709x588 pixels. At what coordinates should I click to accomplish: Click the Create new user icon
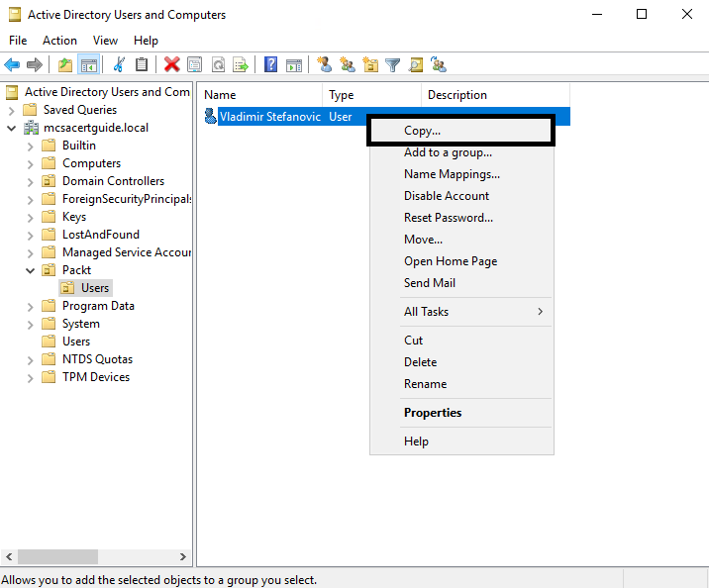324,65
